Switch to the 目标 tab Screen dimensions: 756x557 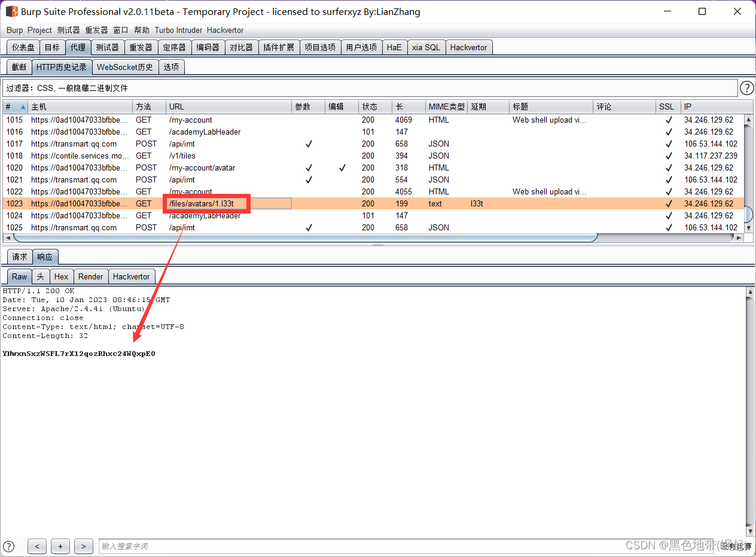(x=52, y=47)
